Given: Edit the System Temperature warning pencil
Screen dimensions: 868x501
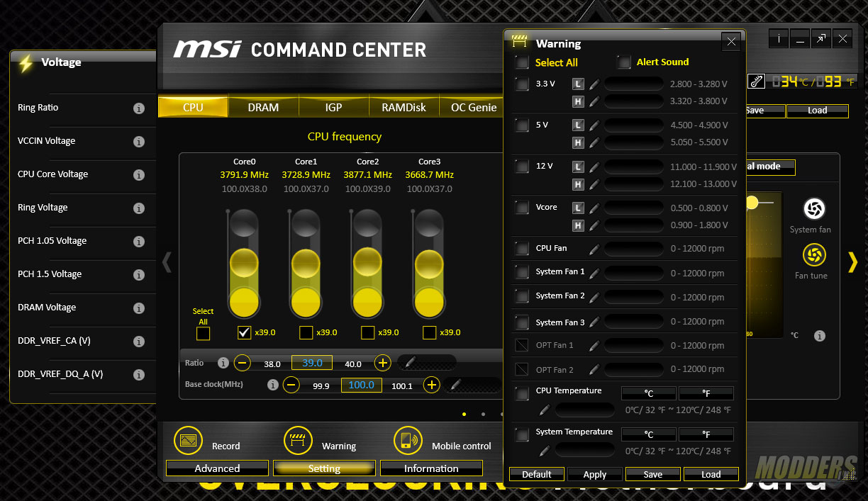Looking at the screenshot, I should pos(544,450).
